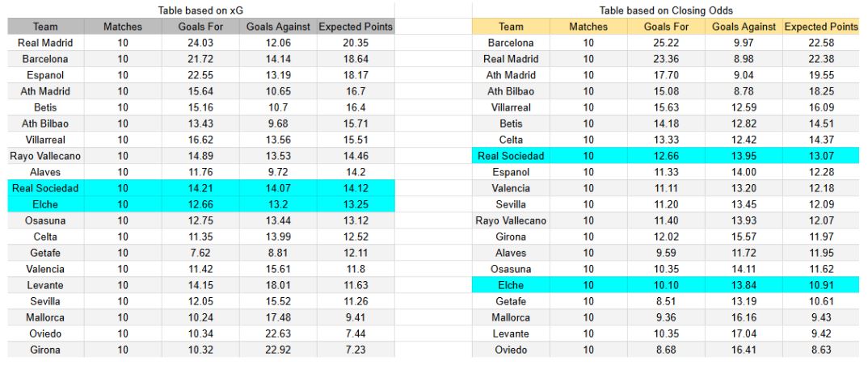Click the 22.92 Goals Against cell
Viewport: 868px width, 365px height.
[278, 350]
